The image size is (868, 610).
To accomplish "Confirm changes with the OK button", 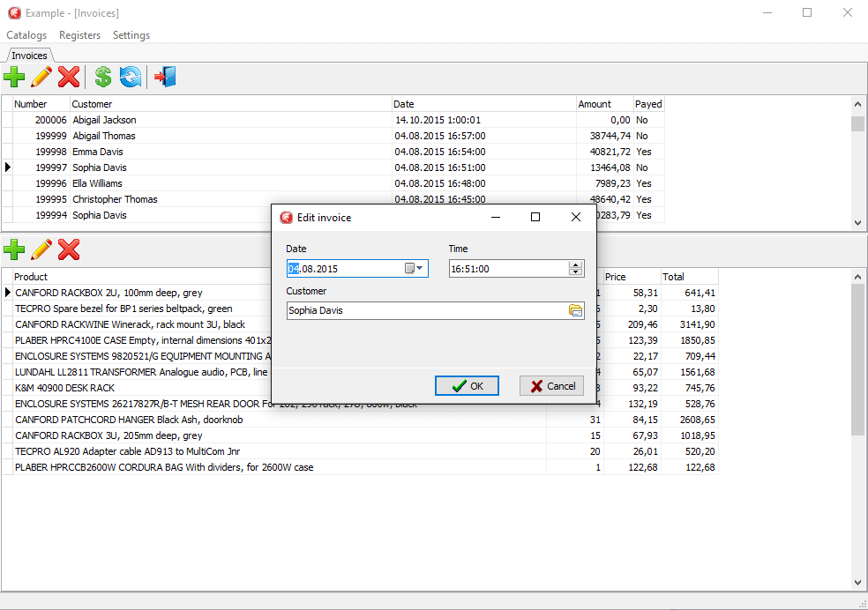I will [x=467, y=385].
